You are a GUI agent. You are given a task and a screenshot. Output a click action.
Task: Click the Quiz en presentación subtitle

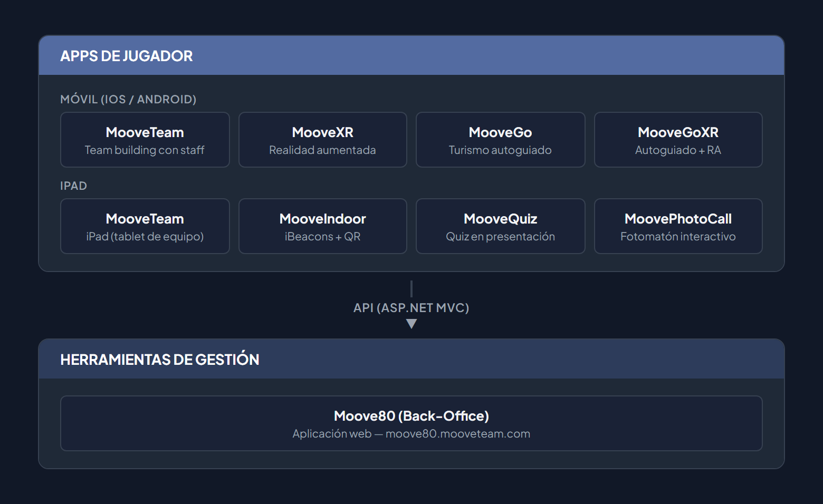coord(500,237)
